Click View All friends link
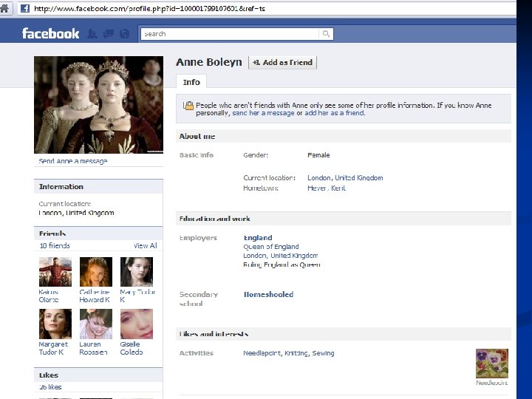 point(146,245)
